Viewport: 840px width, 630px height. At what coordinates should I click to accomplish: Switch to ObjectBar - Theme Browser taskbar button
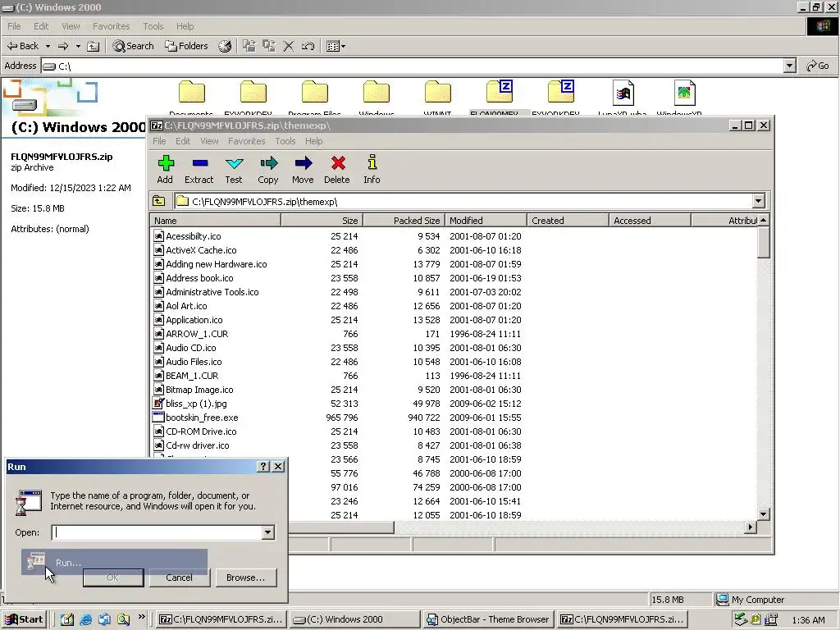click(487, 619)
